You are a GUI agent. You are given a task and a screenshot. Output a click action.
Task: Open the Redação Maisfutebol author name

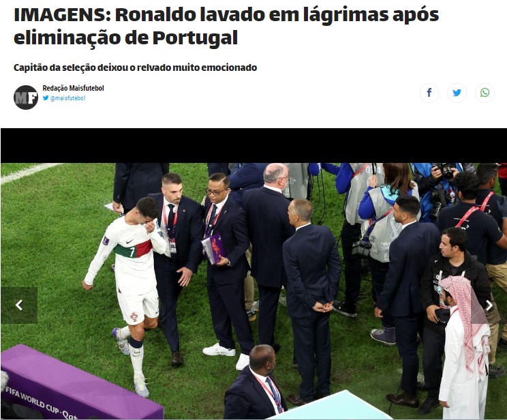[74, 88]
